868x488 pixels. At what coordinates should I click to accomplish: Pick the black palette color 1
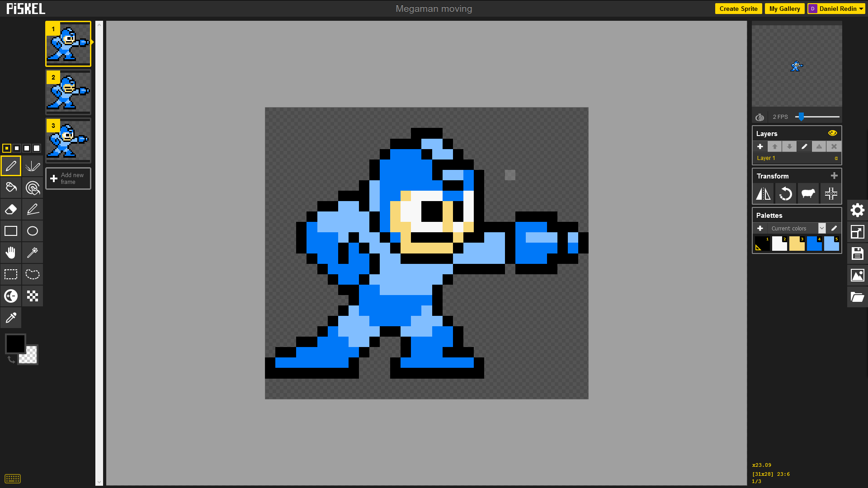coord(762,244)
